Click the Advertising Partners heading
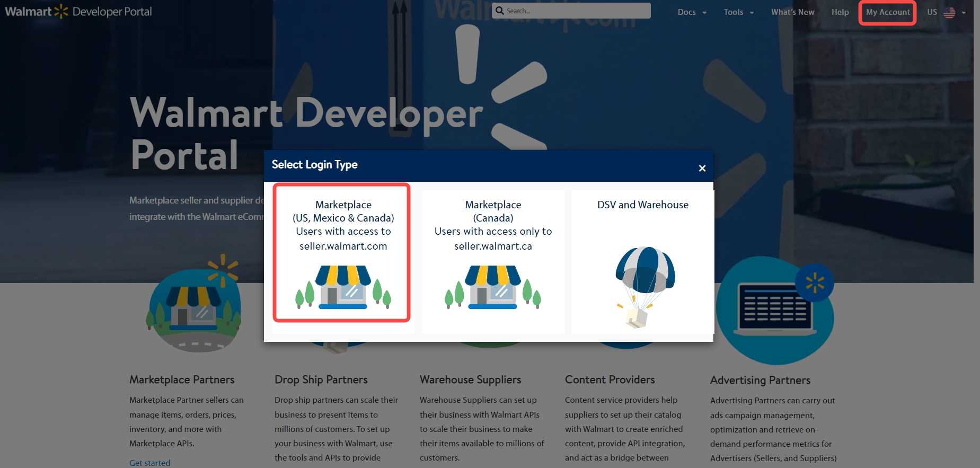The image size is (980, 468). tap(761, 380)
